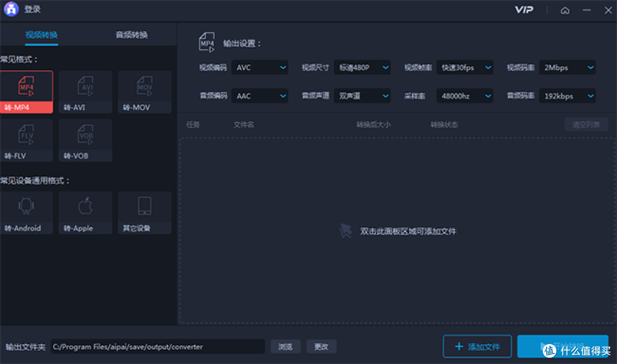Image resolution: width=617 pixels, height=364 pixels.
Task: Click the blue start conversion button
Action: tap(563, 347)
